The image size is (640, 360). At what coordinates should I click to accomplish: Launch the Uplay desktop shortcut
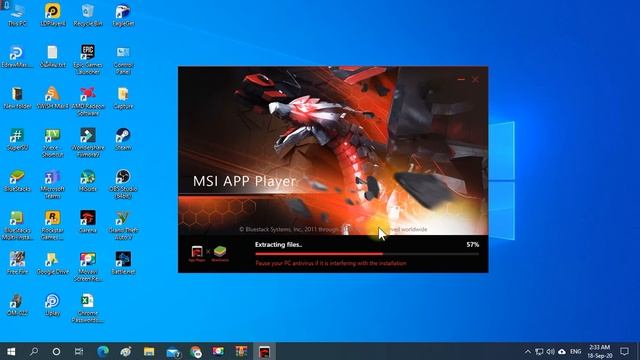click(53, 305)
